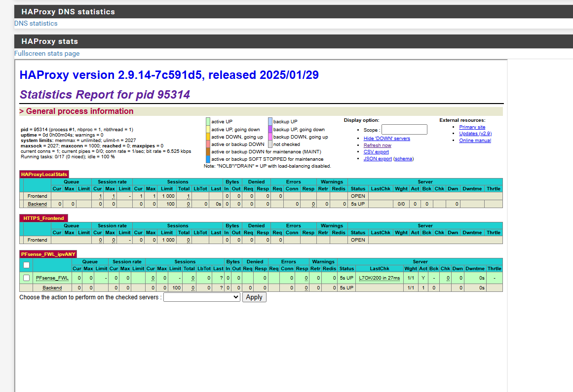Click the 0/0 weight in HAProxyLocalStats Backend row

point(401,204)
